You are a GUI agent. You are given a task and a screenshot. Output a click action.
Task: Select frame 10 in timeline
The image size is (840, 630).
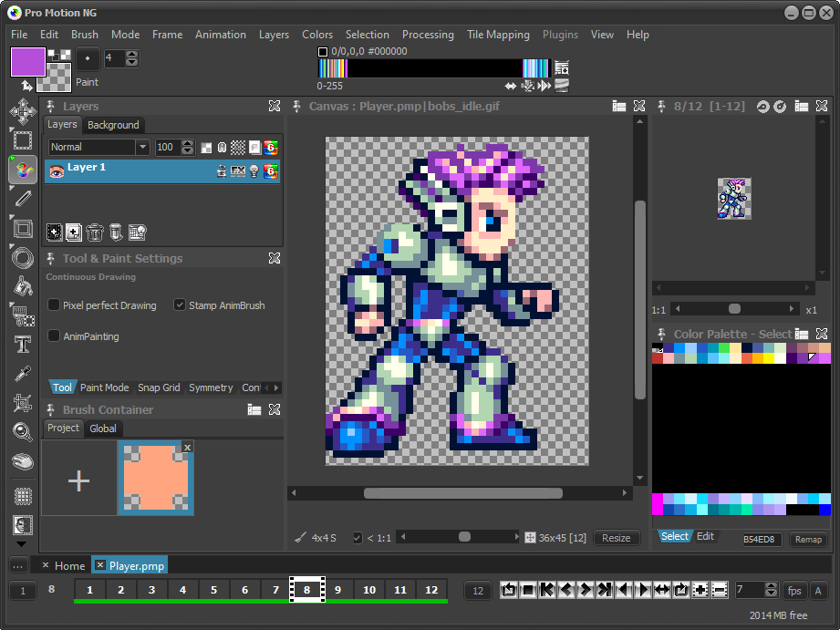click(x=369, y=590)
